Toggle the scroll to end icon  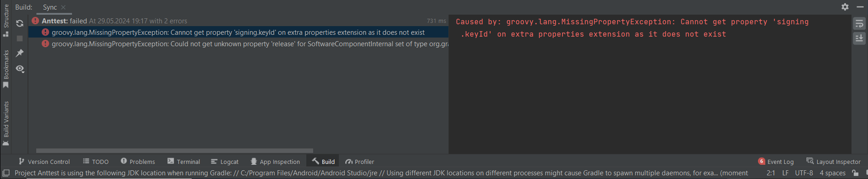coord(859,38)
